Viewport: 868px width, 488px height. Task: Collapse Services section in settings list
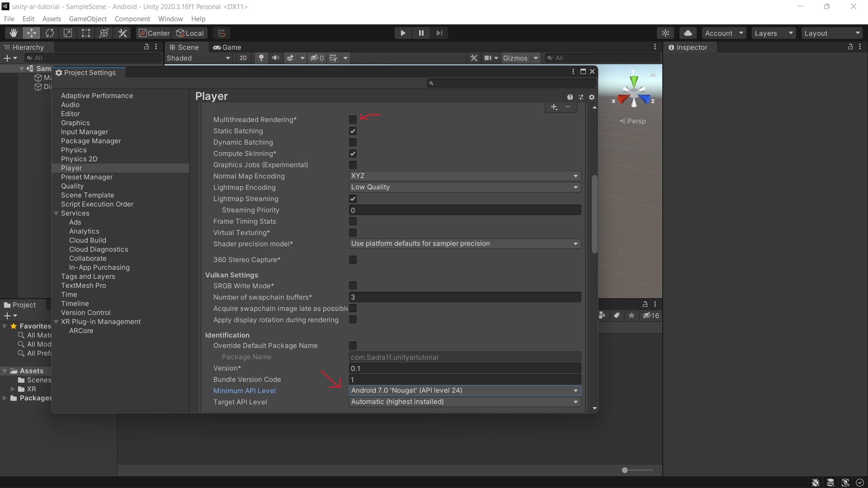point(57,213)
